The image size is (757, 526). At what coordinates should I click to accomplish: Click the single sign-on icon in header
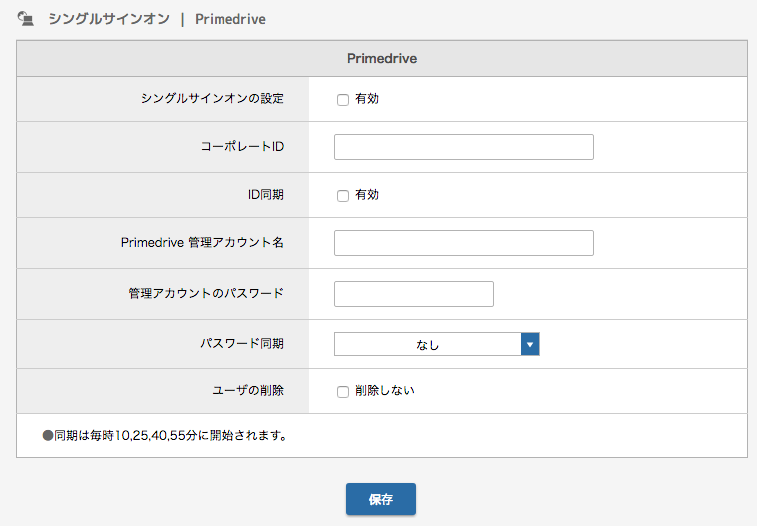pyautogui.click(x=26, y=19)
